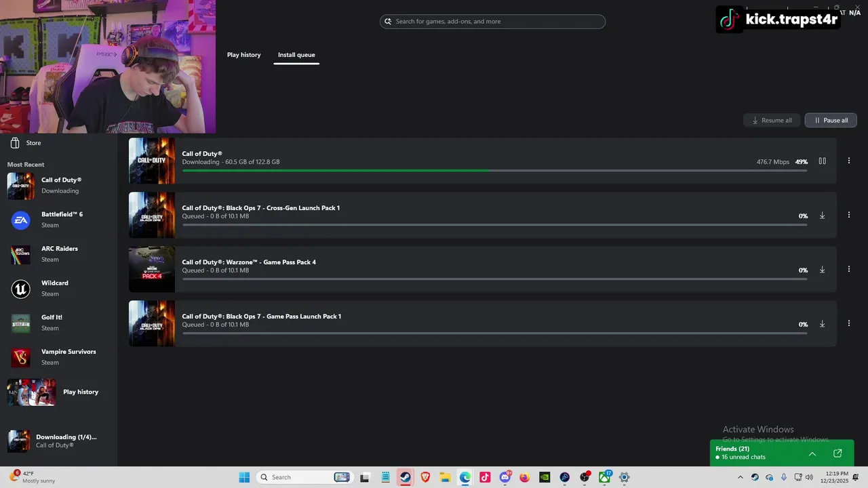
Task: Open more options for Call of Duty download
Action: [849, 161]
